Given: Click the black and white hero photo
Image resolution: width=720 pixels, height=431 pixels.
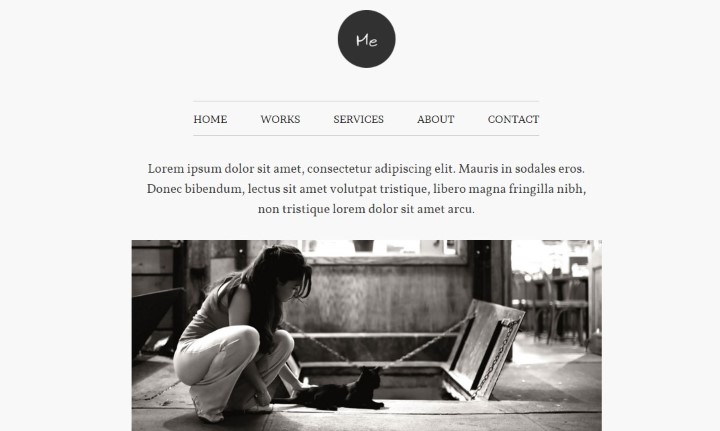Looking at the screenshot, I should pos(366,336).
